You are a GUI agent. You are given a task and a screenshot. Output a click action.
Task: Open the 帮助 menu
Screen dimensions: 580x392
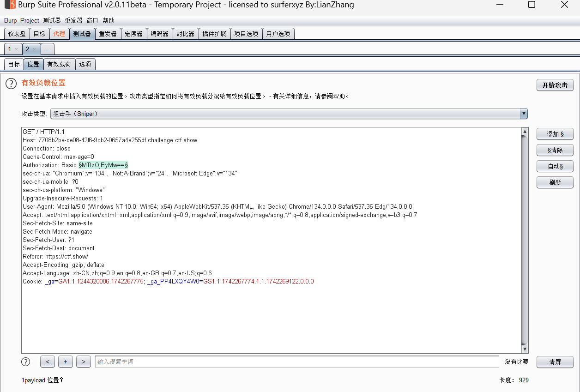pos(109,20)
